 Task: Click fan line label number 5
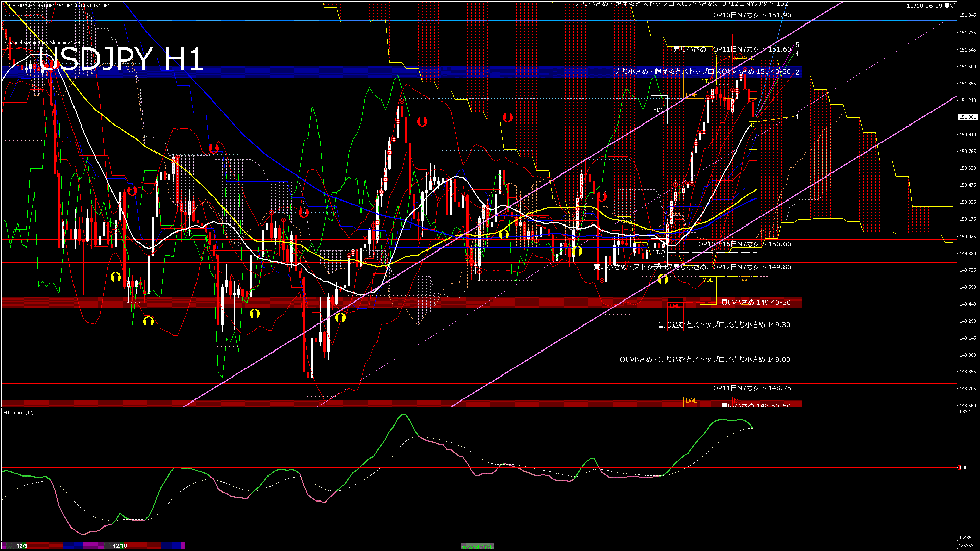797,45
